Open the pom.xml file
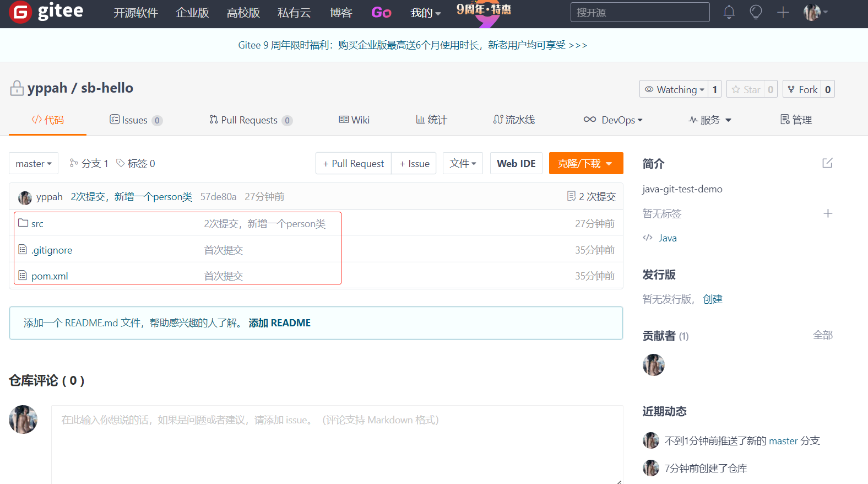The image size is (868, 484). [50, 276]
